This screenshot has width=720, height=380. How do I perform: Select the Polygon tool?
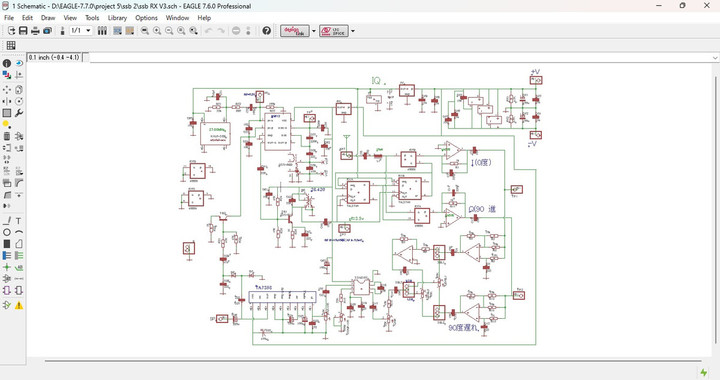pyautogui.click(x=19, y=244)
